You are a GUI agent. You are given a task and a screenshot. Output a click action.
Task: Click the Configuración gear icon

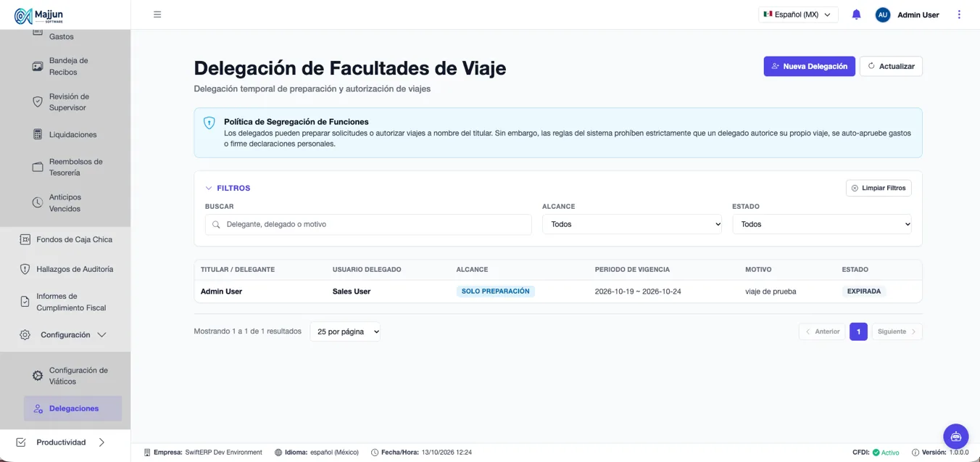[x=25, y=335]
